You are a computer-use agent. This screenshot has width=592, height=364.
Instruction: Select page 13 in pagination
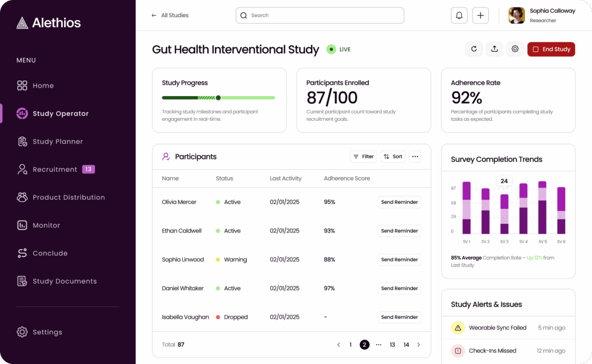click(x=392, y=345)
